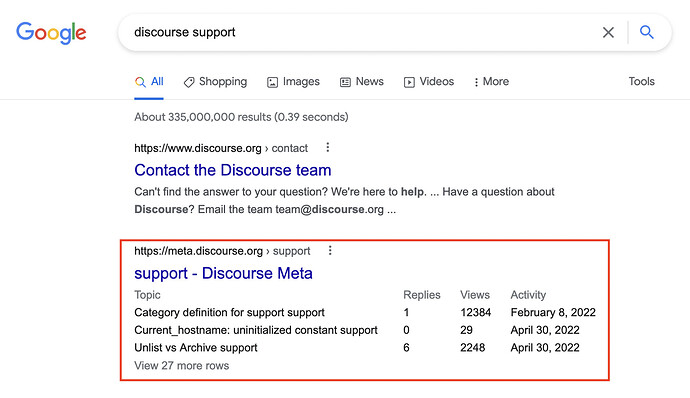Switch to the Videos tab
The image size is (690, 398).
pos(429,82)
